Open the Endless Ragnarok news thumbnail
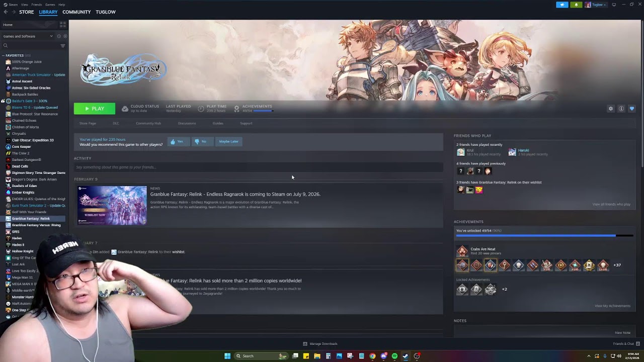The height and width of the screenshot is (362, 644). [112, 206]
